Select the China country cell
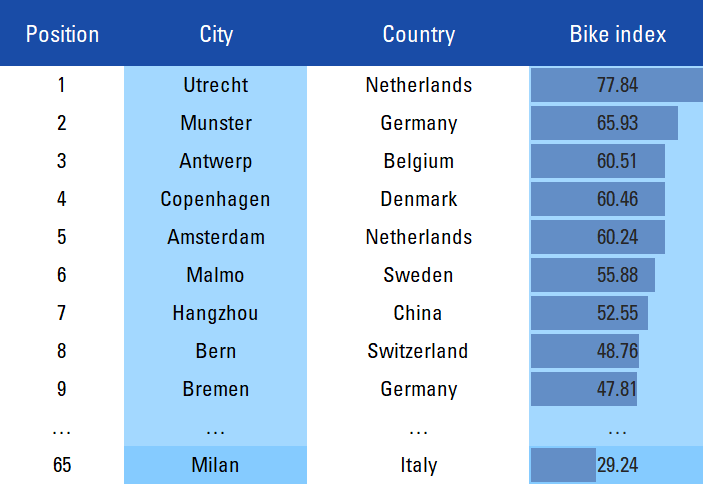Screen dimensions: 703x484 pyautogui.click(x=418, y=313)
